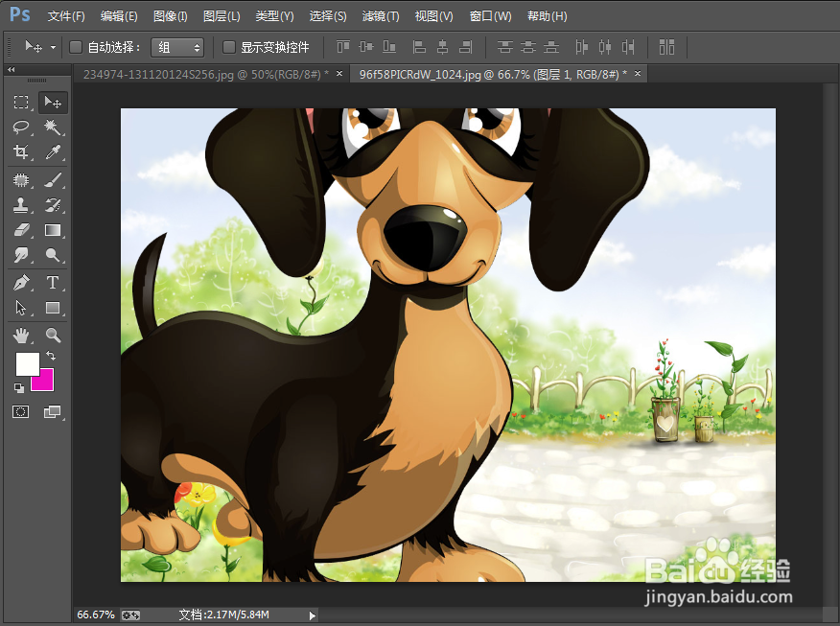This screenshot has width=840, height=626.
Task: Select the Spot Healing Brush tool
Action: pyautogui.click(x=21, y=180)
